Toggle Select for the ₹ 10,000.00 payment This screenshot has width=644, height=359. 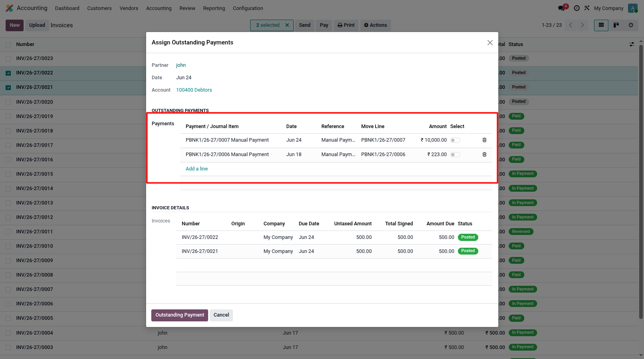coord(455,140)
